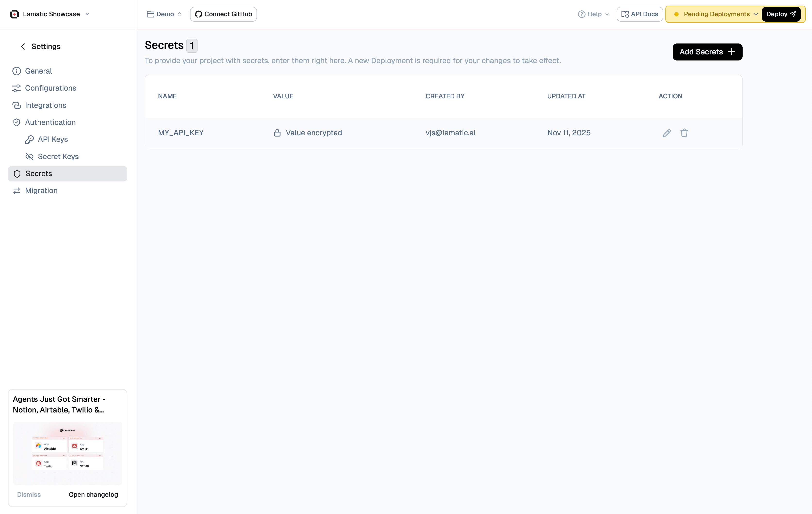Viewport: 812px width, 514px height.
Task: Dismiss the changelog announcement card
Action: (29, 494)
